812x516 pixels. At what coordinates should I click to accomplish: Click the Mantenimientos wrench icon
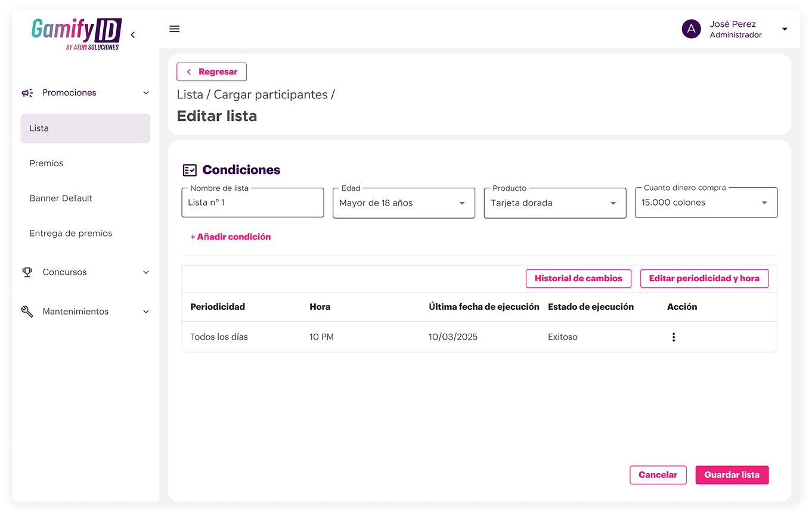[27, 312]
